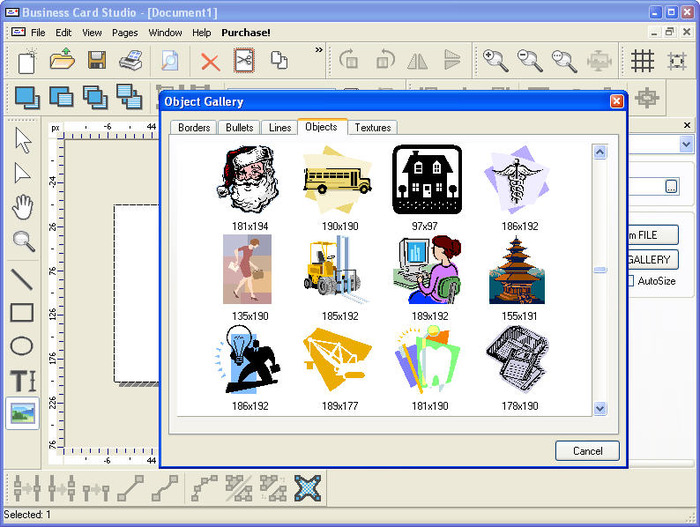Open the Bullets tab

point(239,128)
